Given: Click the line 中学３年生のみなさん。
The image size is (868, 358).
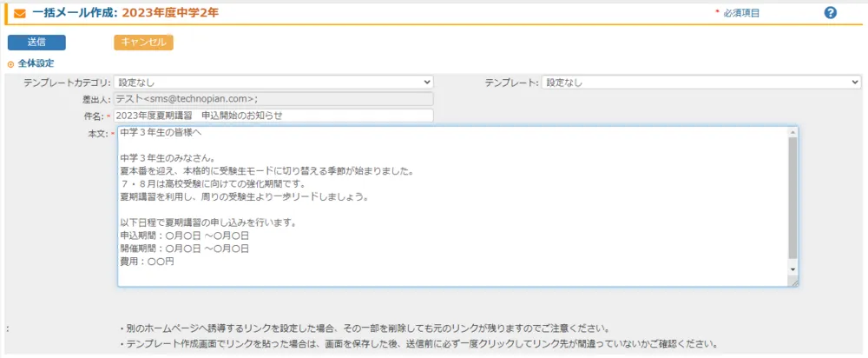Looking at the screenshot, I should pos(168,158).
